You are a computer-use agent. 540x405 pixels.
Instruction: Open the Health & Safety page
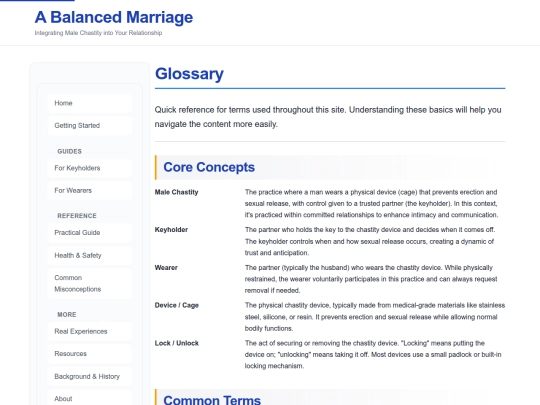coord(90,255)
